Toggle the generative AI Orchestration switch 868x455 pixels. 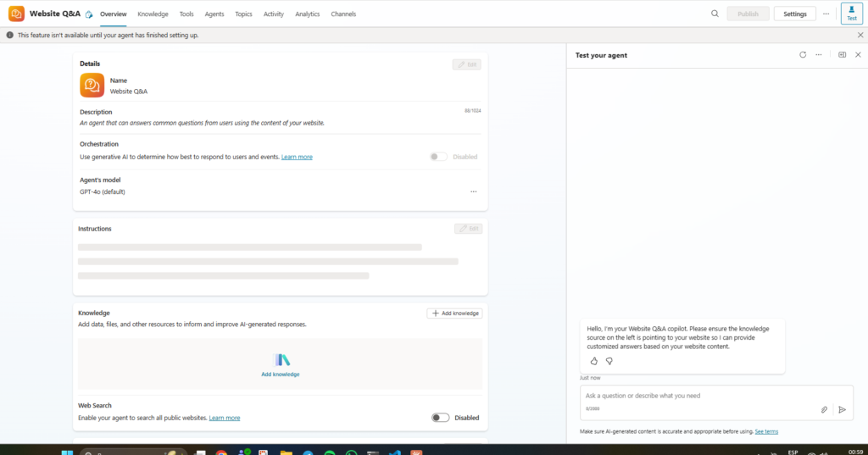tap(438, 157)
